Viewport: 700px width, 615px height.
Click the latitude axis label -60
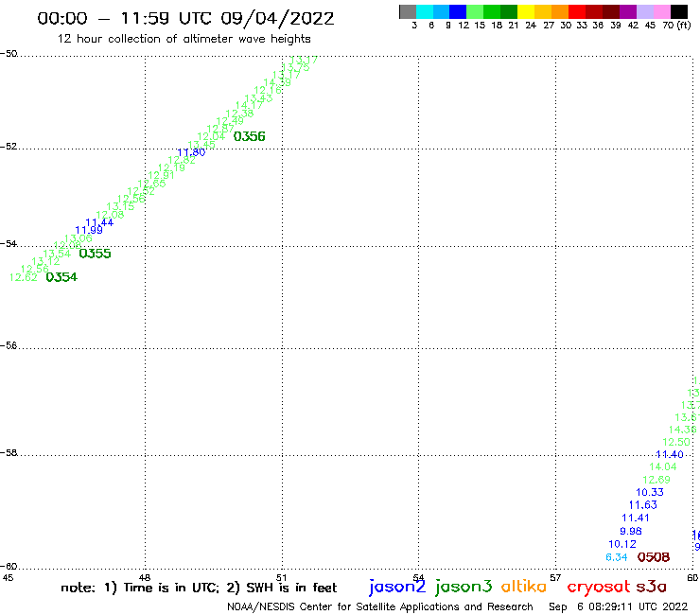[x=9, y=567]
